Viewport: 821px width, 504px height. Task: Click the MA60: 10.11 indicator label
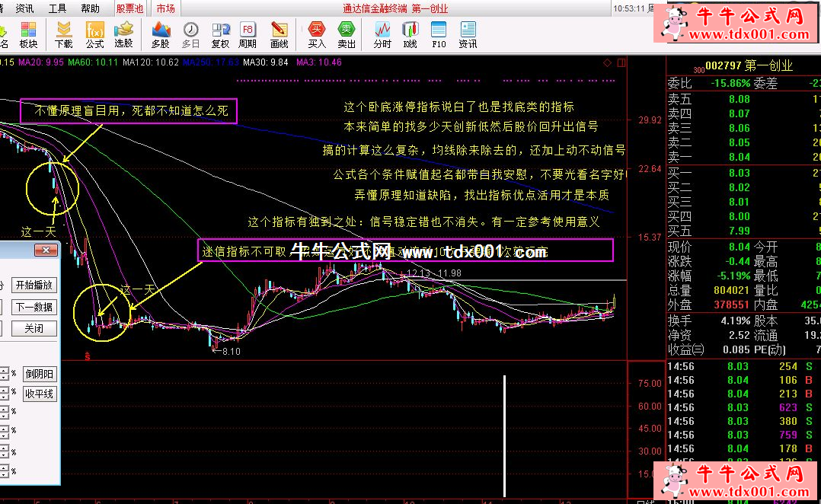[93, 62]
